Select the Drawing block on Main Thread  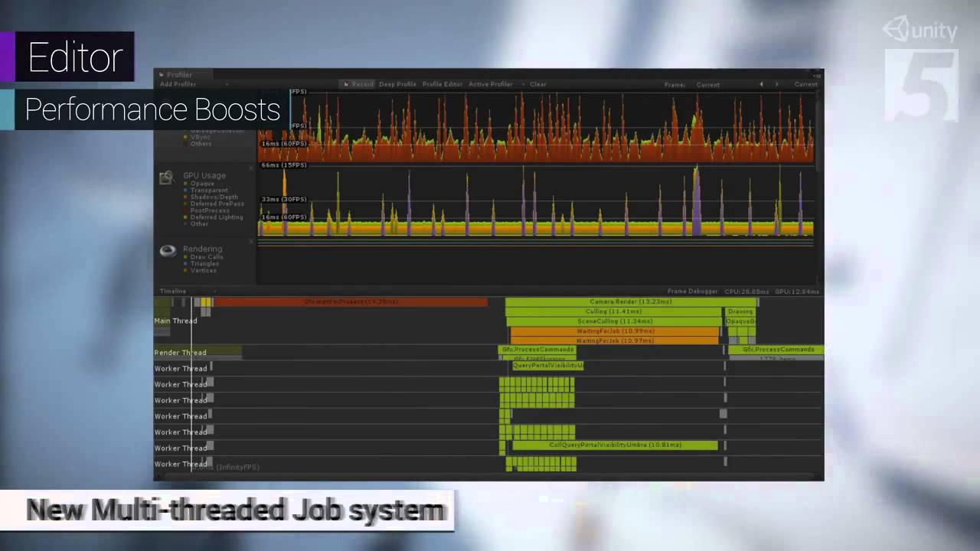[740, 311]
